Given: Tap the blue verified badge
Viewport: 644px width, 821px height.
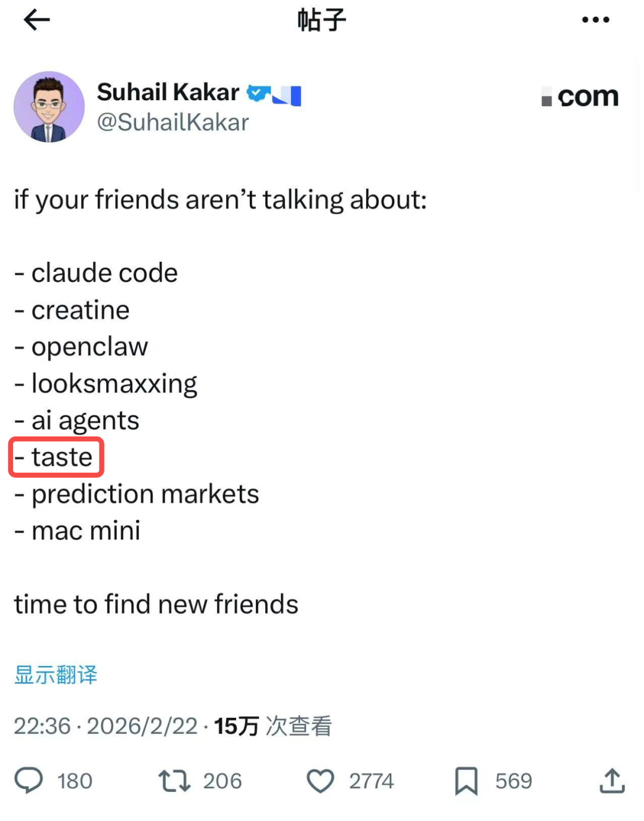Looking at the screenshot, I should click(258, 93).
